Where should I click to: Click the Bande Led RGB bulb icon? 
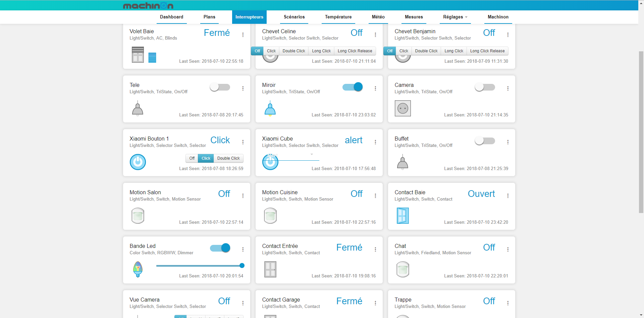coord(138,269)
